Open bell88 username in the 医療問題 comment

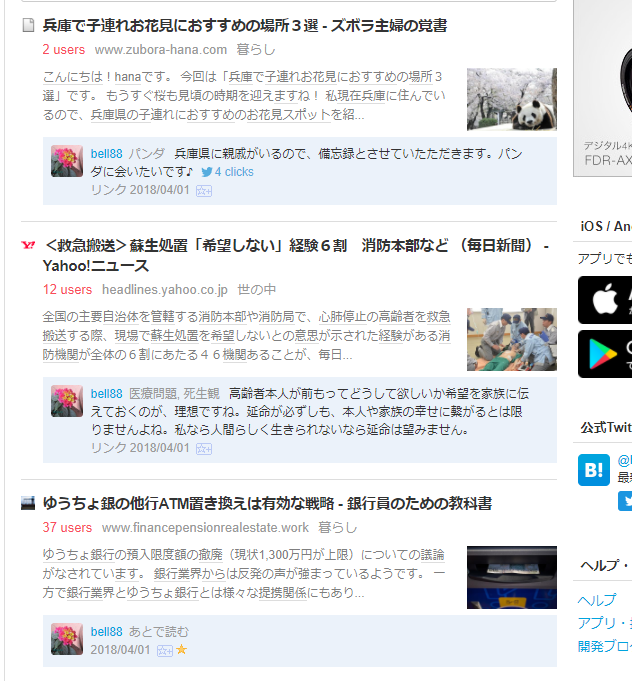[x=106, y=394]
